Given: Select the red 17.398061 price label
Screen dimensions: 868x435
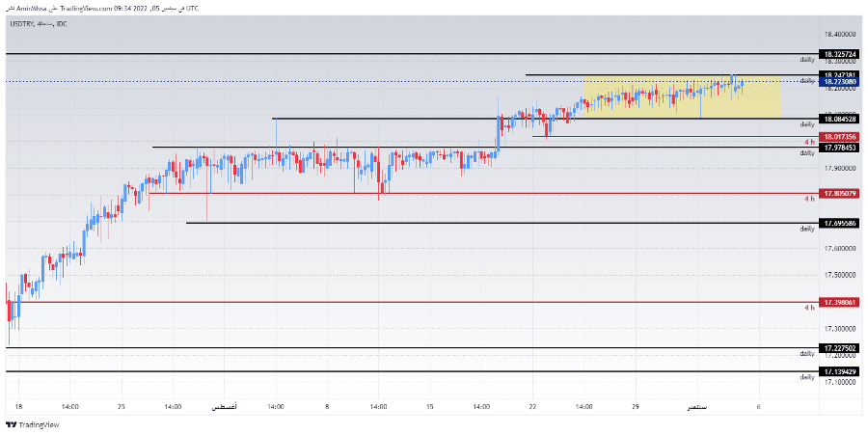Looking at the screenshot, I should pos(840,303).
